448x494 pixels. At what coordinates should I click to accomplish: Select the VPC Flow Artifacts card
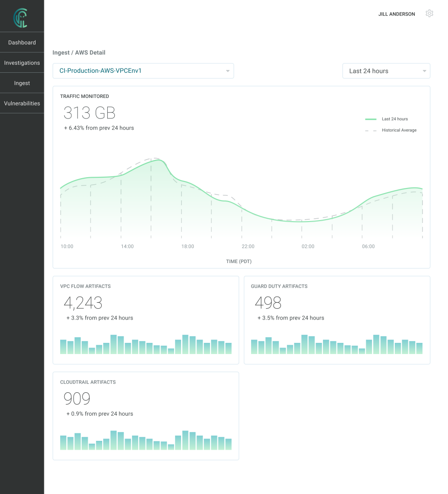(x=146, y=320)
